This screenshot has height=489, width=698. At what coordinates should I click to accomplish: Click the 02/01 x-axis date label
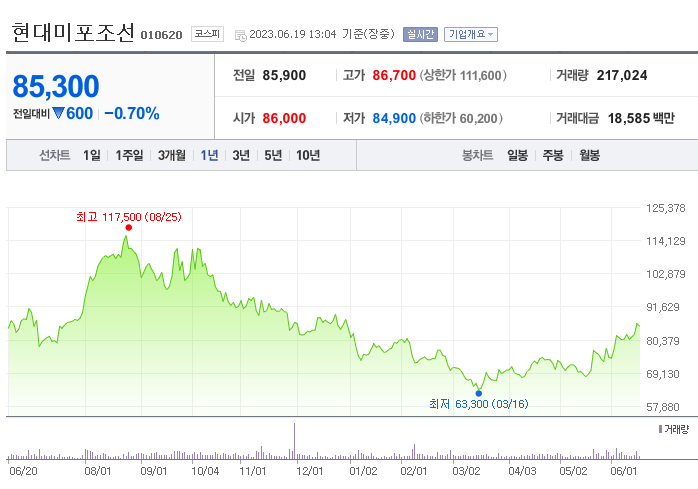point(414,471)
